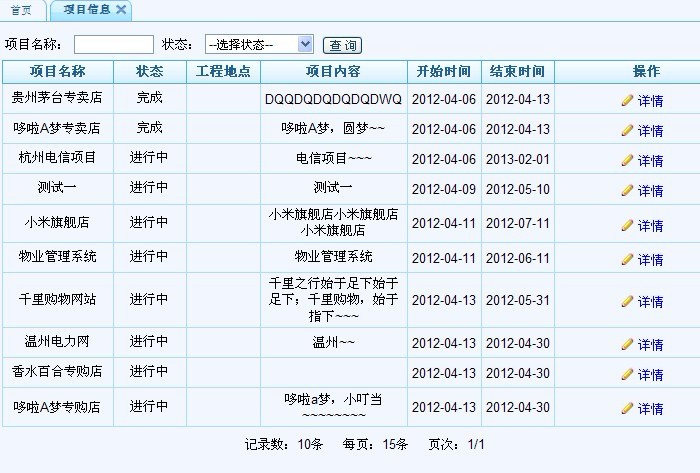The image size is (700, 473).
Task: Click the 结束时间 column header
Action: [x=517, y=72]
